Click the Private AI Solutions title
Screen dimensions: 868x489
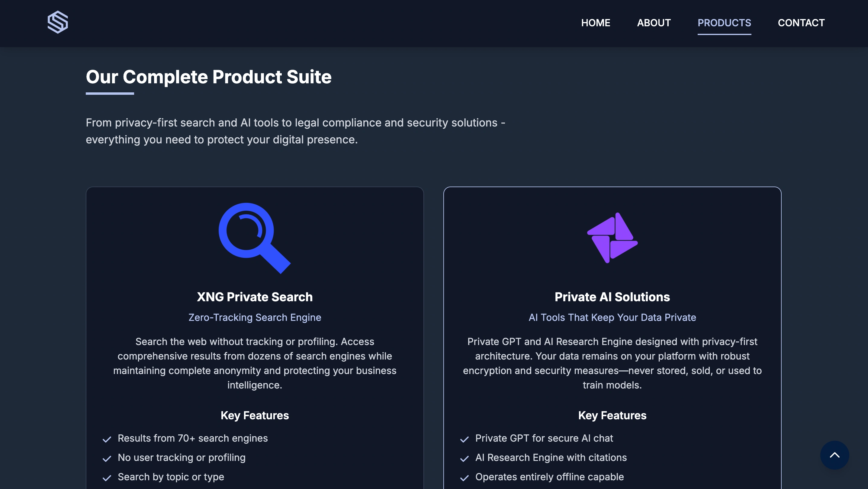[x=612, y=297]
